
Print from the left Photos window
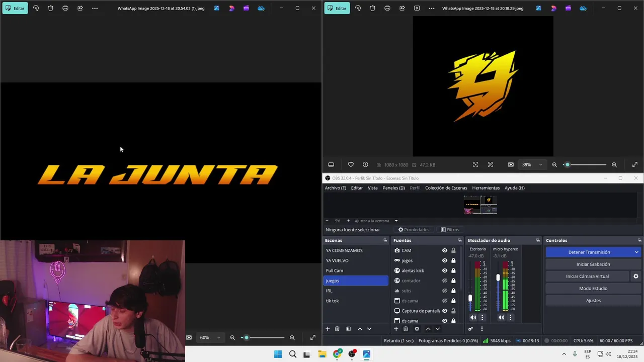click(65, 8)
